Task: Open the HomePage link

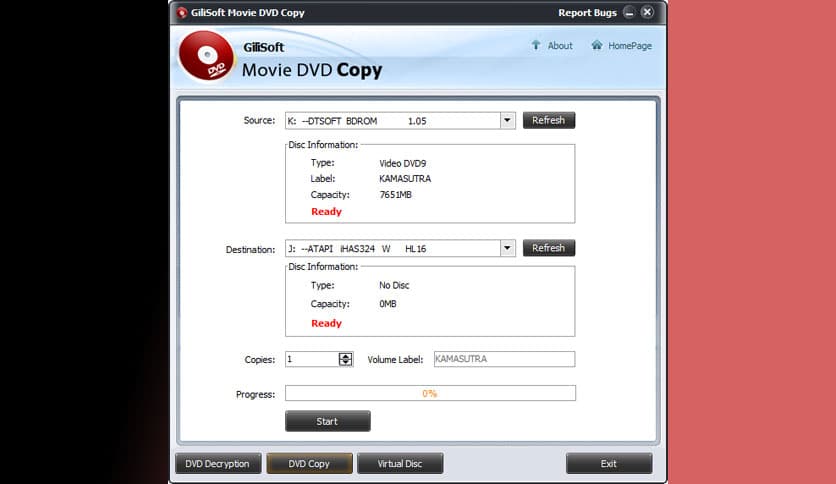Action: [630, 46]
